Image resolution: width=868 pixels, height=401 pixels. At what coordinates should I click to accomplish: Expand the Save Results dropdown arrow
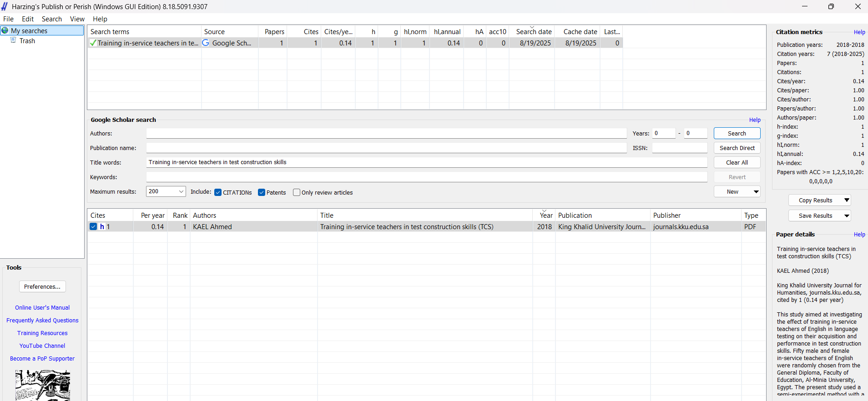coord(847,216)
